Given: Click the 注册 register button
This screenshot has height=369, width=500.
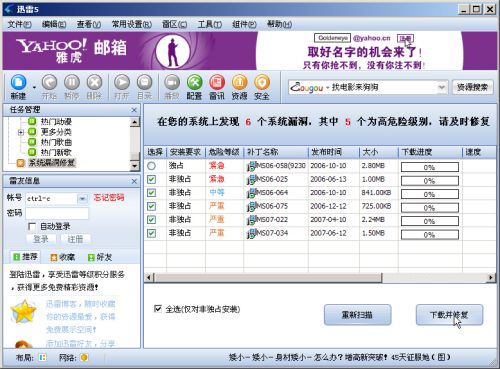Looking at the screenshot, I should (76, 239).
